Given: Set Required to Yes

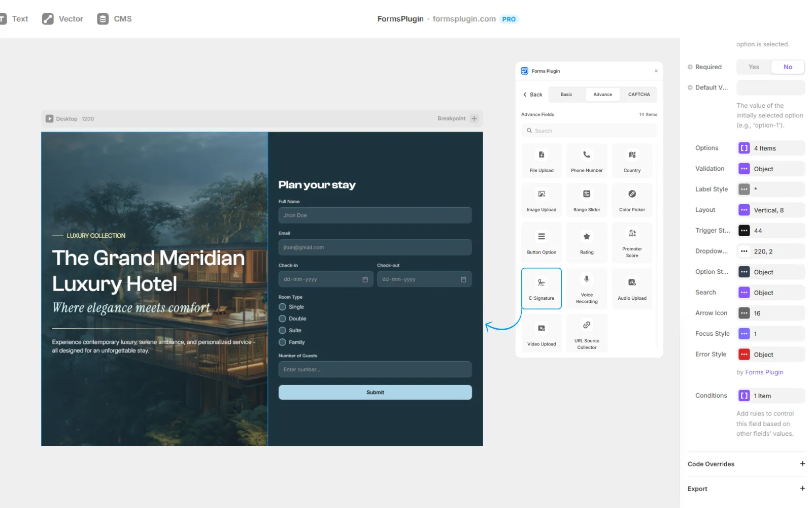Looking at the screenshot, I should pyautogui.click(x=753, y=67).
